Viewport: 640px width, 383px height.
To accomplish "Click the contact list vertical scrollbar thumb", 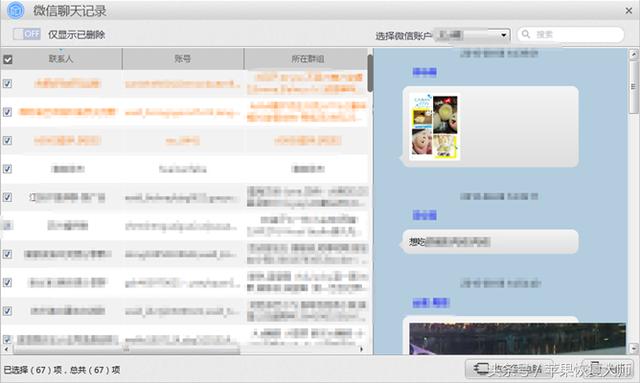I will click(x=370, y=73).
